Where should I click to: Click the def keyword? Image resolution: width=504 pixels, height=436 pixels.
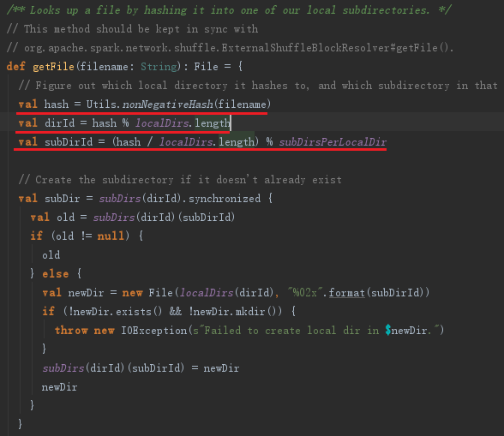[15, 67]
